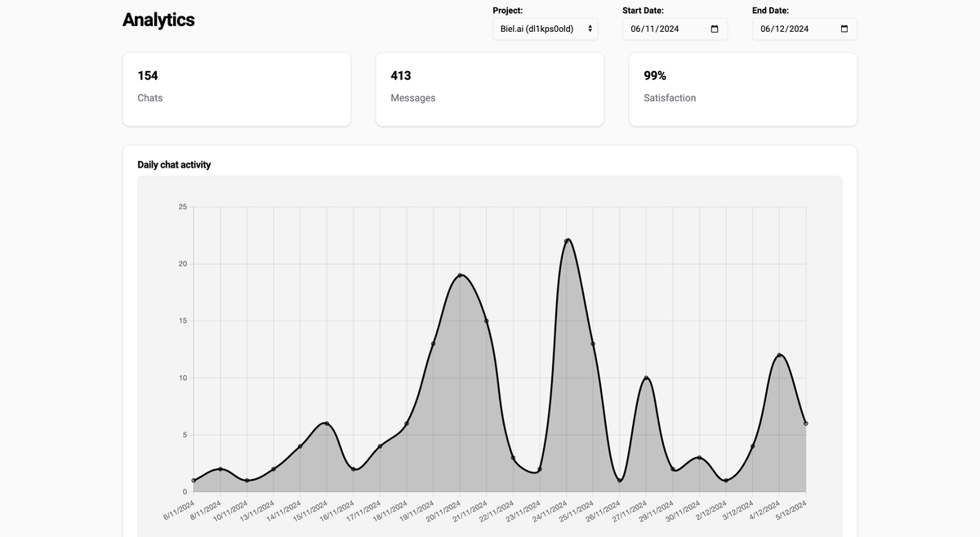The image size is (980, 537).
Task: Click the data point for 4/12/2024
Action: coord(780,355)
